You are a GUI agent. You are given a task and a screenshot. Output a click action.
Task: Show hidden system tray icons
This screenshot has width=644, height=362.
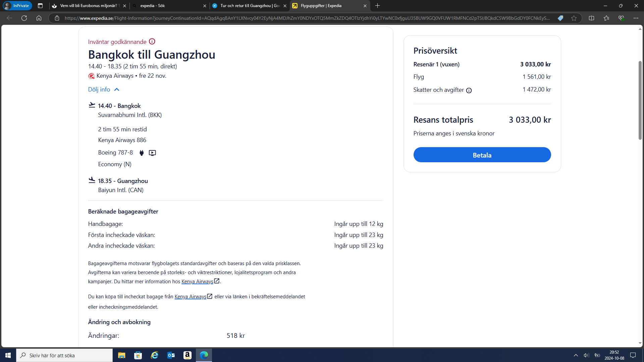(576, 355)
